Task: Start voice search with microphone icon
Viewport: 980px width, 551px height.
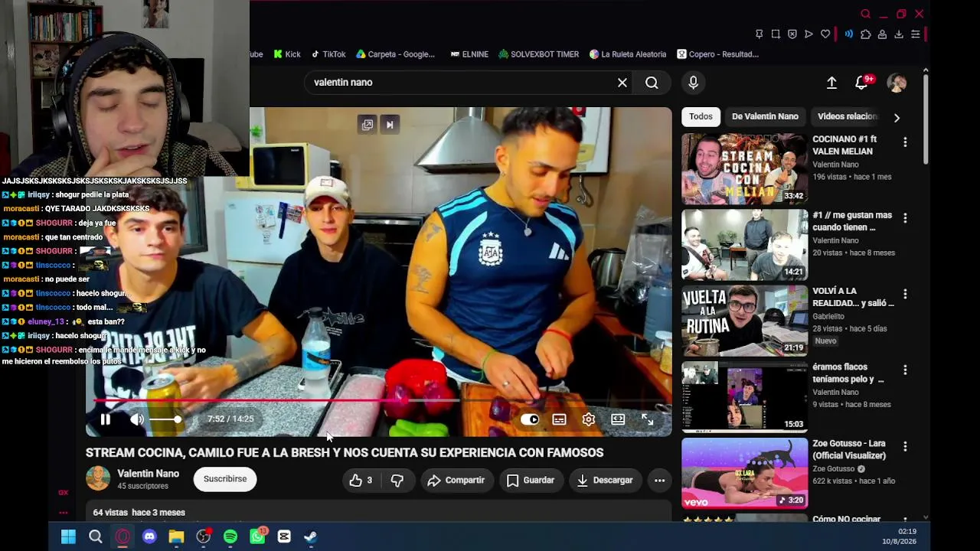Action: click(693, 83)
